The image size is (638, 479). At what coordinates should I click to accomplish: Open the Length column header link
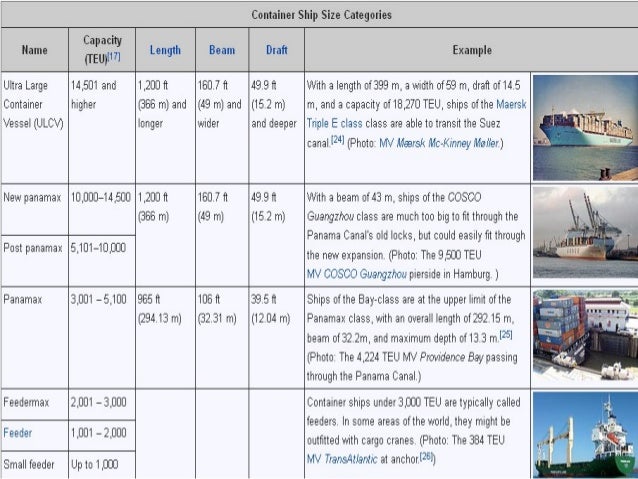165,50
